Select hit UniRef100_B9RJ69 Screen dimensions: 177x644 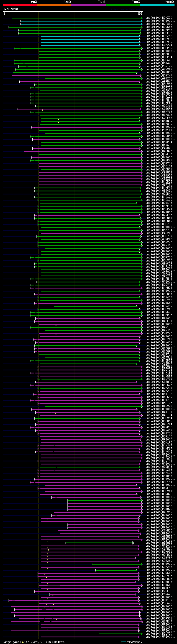159,306
